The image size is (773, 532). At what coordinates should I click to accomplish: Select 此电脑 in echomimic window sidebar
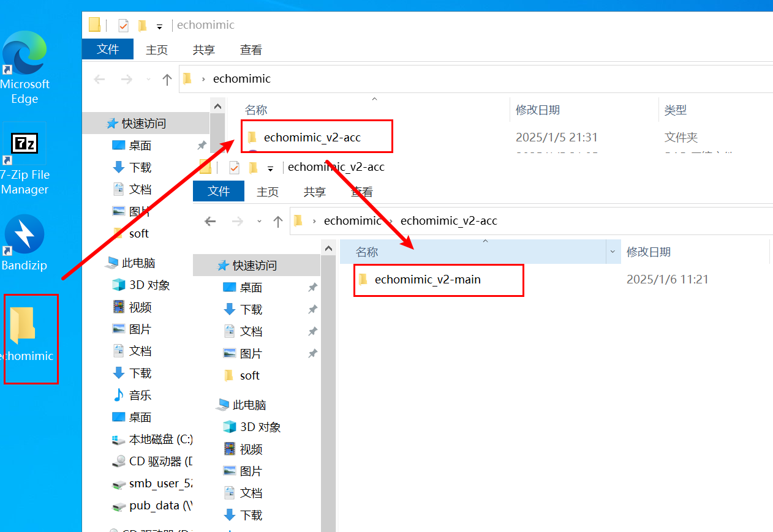click(138, 263)
